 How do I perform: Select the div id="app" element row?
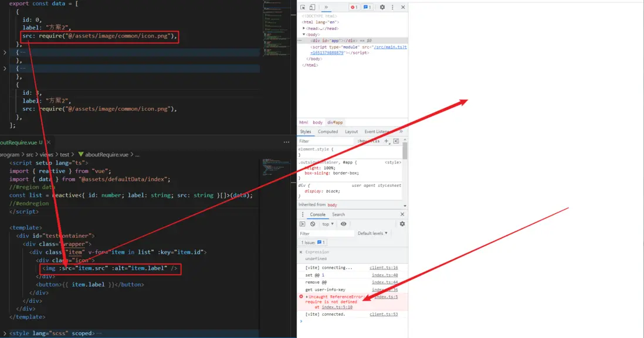coord(352,40)
